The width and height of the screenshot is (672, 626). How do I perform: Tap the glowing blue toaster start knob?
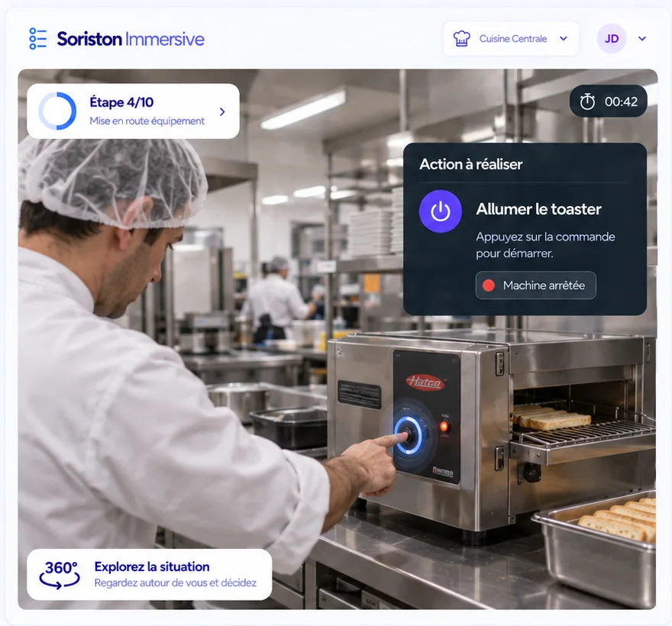click(408, 435)
